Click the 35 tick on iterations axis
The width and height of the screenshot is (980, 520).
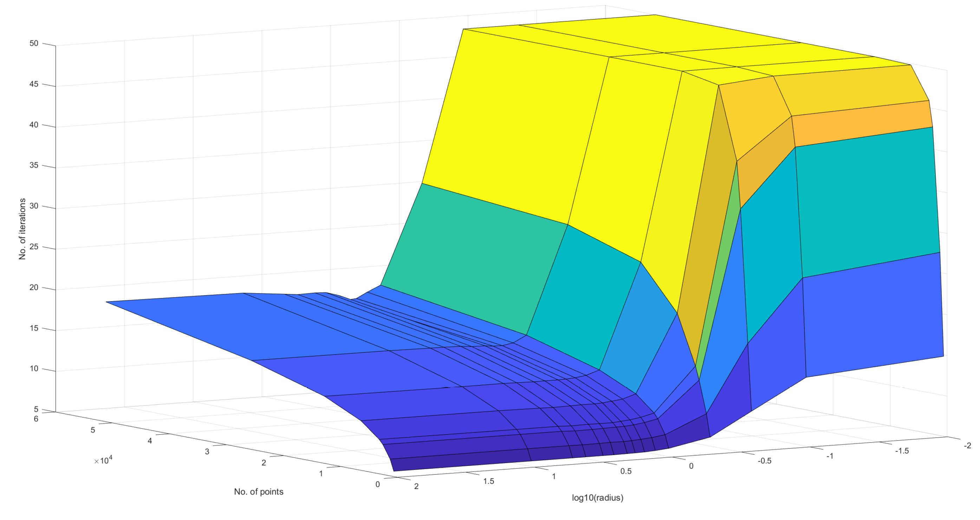pyautogui.click(x=34, y=165)
